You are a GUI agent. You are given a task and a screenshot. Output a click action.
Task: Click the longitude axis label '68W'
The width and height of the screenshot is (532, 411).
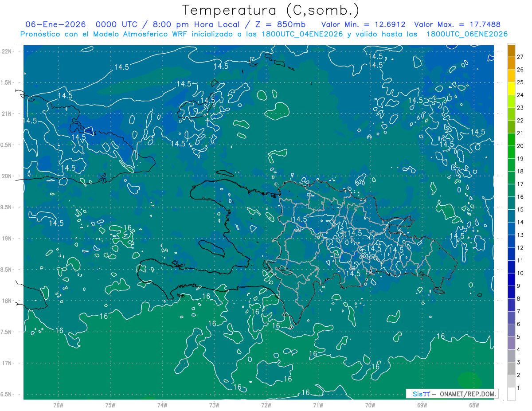tap(474, 405)
